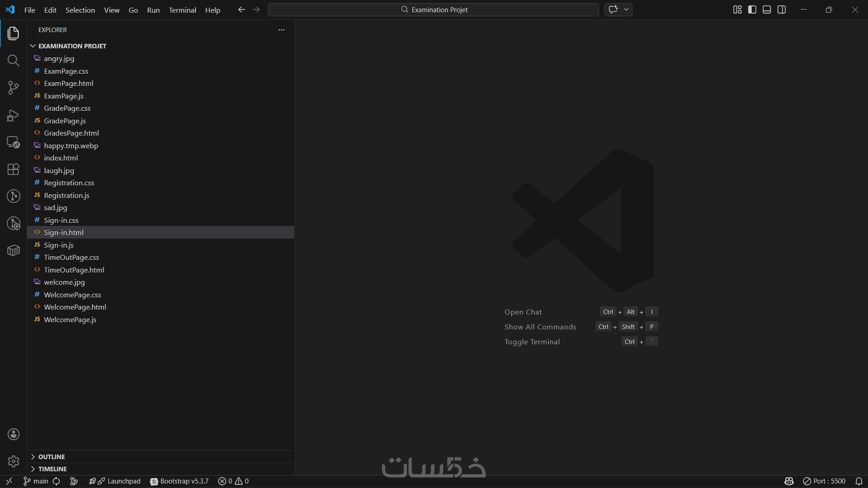Open the Selection menu

pyautogui.click(x=80, y=10)
